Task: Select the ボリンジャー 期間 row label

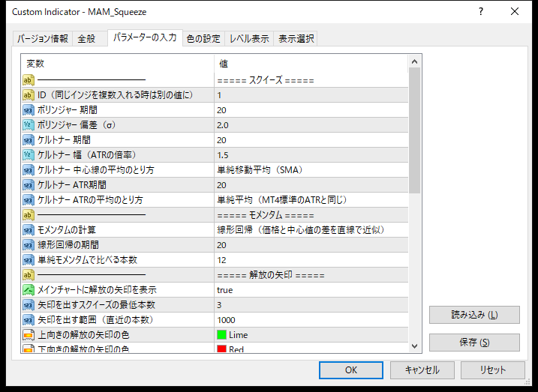Action: pyautogui.click(x=68, y=110)
